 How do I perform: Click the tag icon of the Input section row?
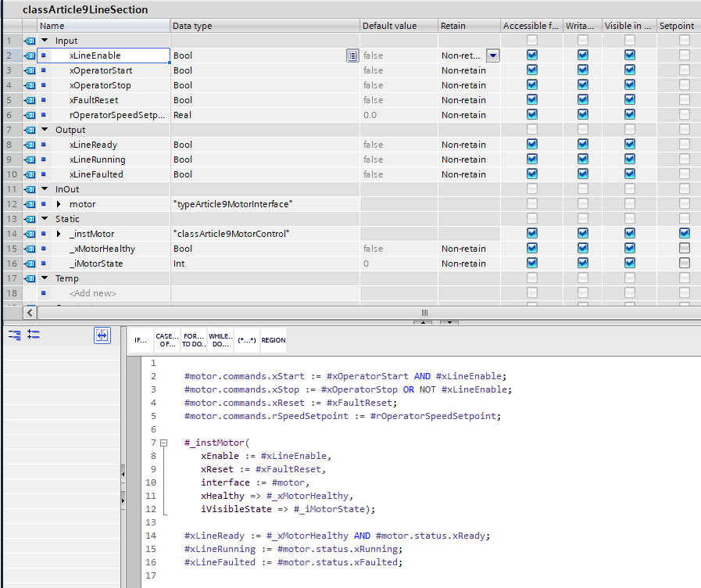click(x=30, y=41)
